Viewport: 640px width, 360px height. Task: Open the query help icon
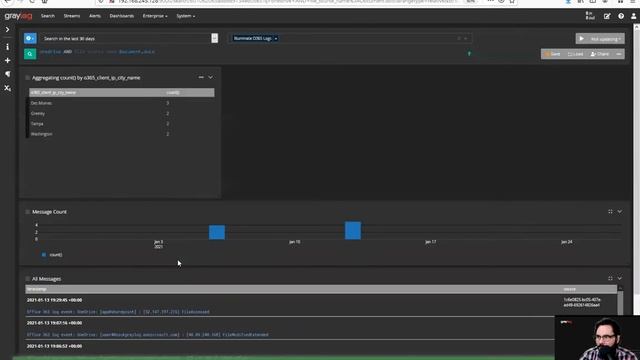(469, 53)
